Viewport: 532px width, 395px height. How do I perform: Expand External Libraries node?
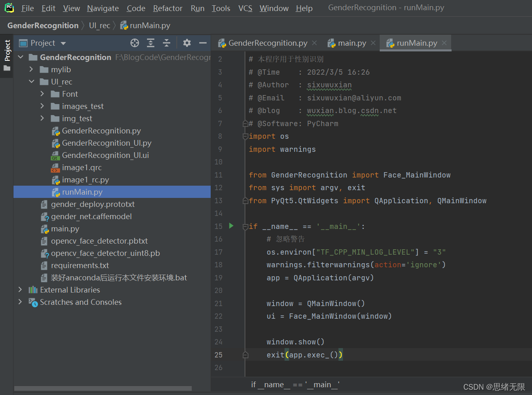20,290
